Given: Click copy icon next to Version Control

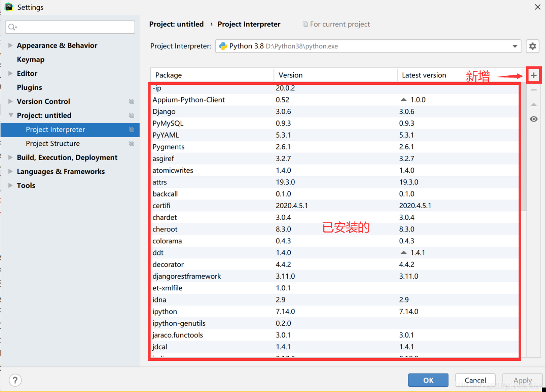Looking at the screenshot, I should (131, 101).
